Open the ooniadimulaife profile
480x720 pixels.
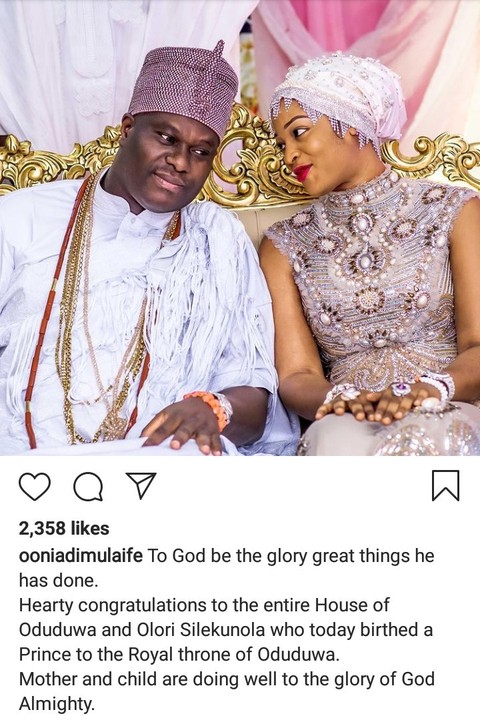click(x=81, y=556)
